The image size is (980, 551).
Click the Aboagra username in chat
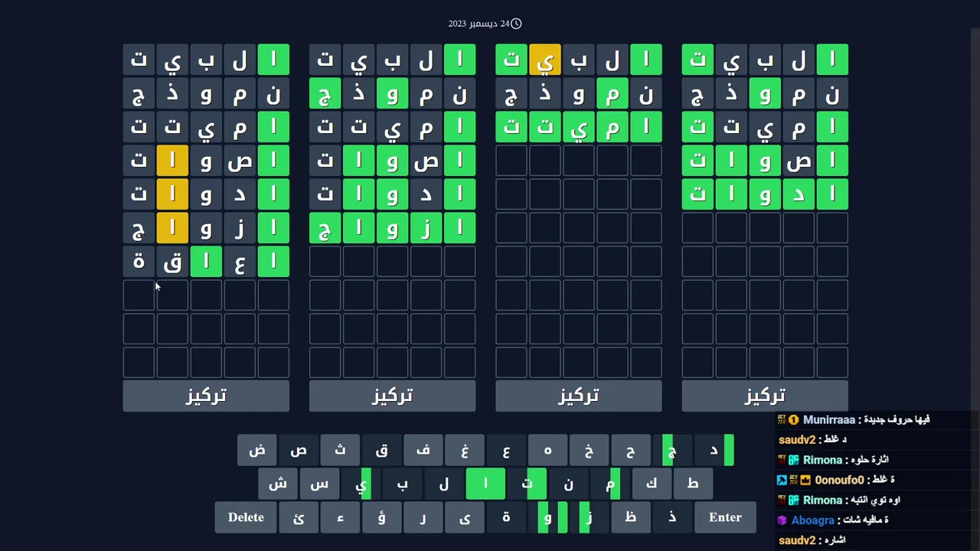[x=812, y=520]
